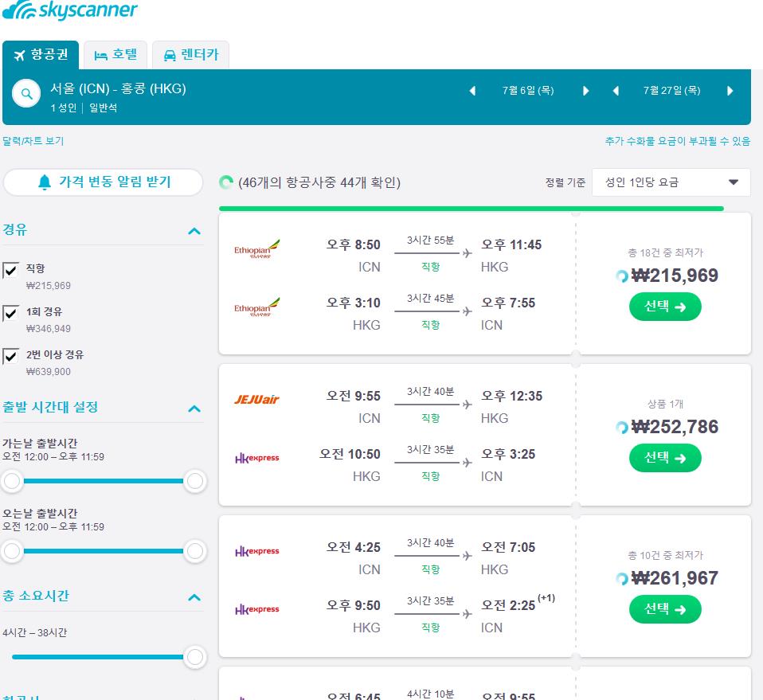Click the 7월 27일 (목) return date
This screenshot has height=700, width=763.
click(x=671, y=91)
